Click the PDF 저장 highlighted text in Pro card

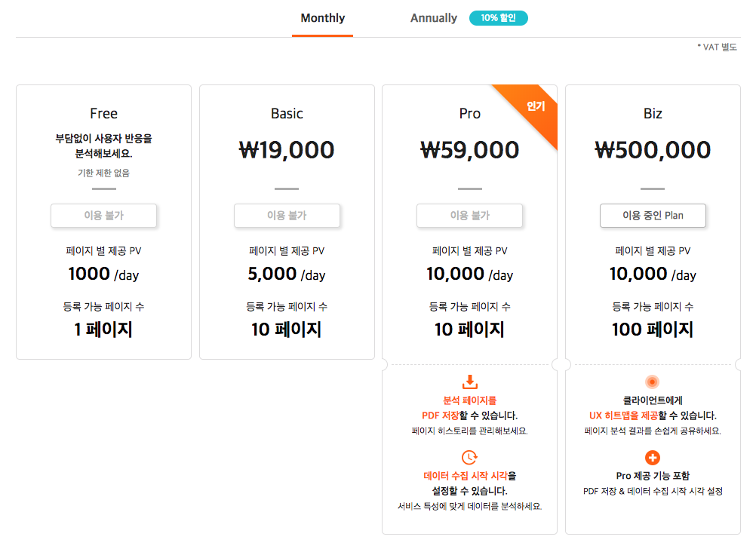(440, 416)
